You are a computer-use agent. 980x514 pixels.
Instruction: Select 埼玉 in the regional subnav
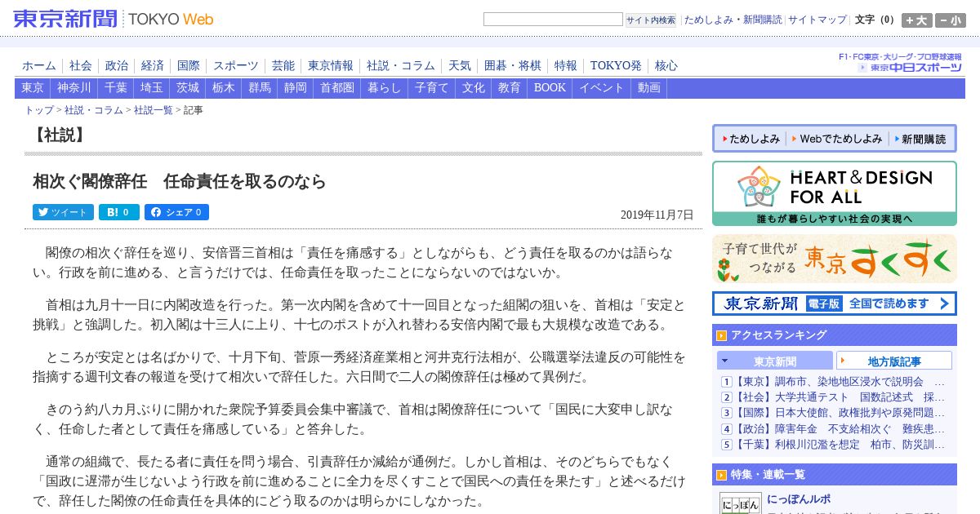click(152, 88)
